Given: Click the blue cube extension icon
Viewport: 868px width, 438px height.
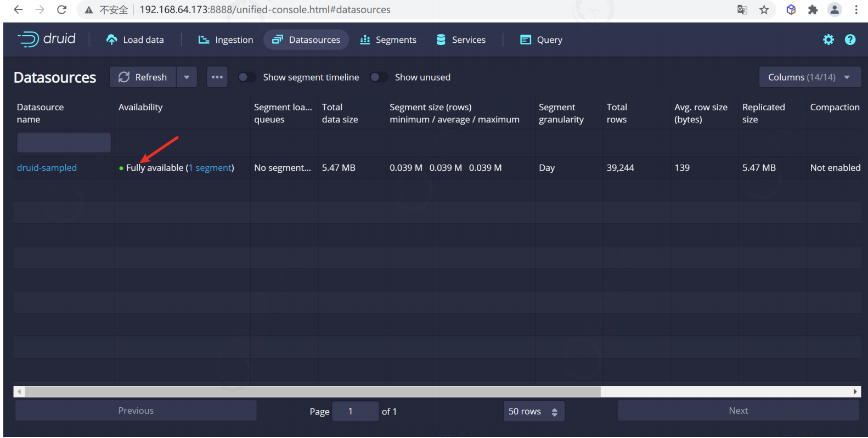Looking at the screenshot, I should (791, 10).
